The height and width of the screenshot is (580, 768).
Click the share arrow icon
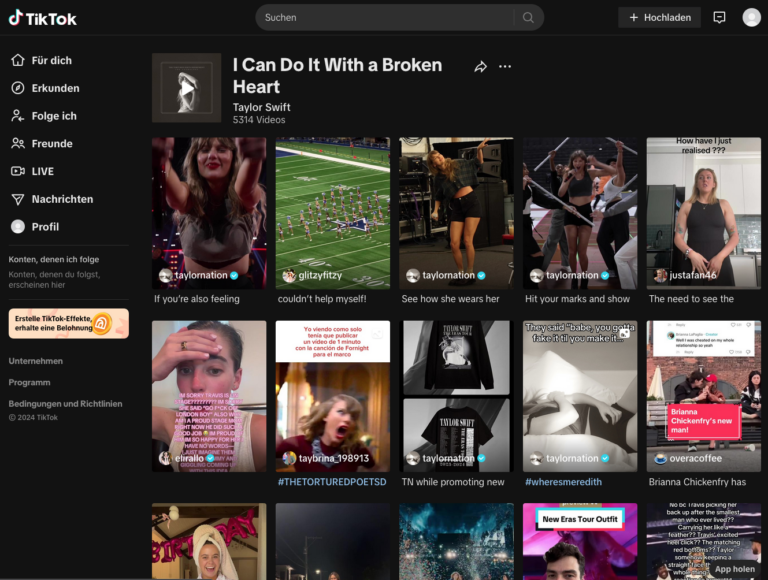pos(480,67)
